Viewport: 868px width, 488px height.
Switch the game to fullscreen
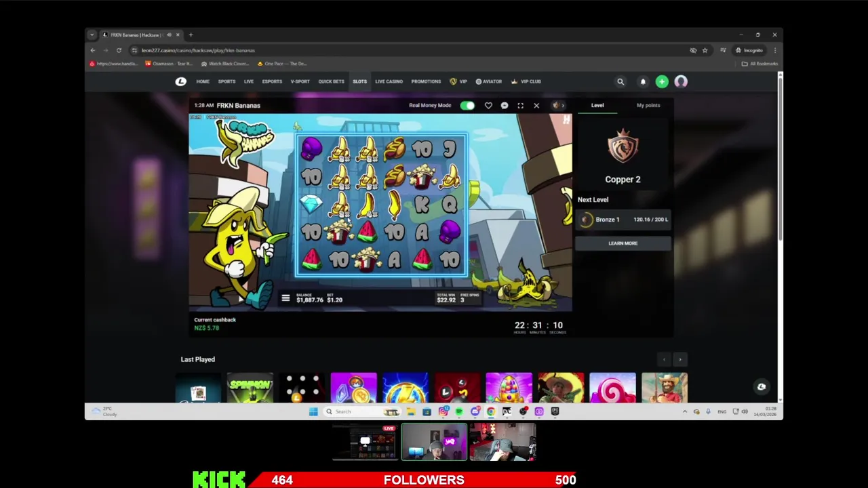click(x=520, y=105)
